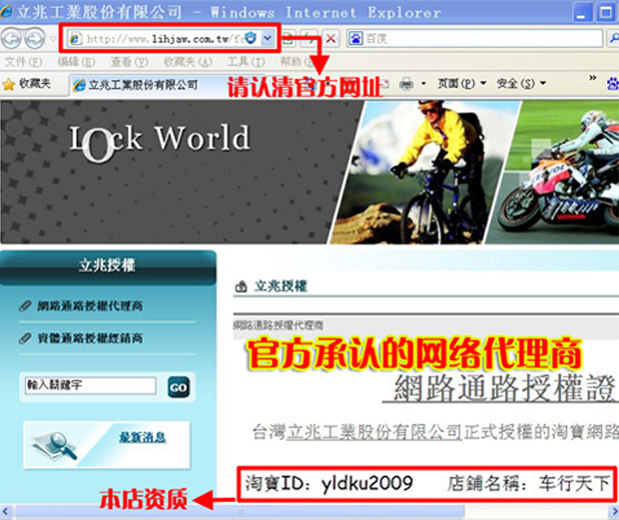Open the 最新消息 news link
The height and width of the screenshot is (520, 619).
[143, 437]
